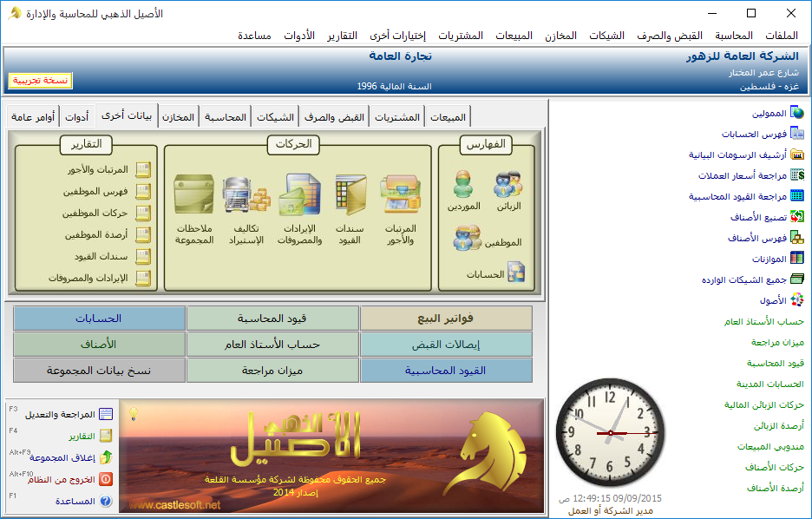Image resolution: width=812 pixels, height=519 pixels.
Task: Click the الخروج من النظام exit icon
Action: [x=106, y=479]
